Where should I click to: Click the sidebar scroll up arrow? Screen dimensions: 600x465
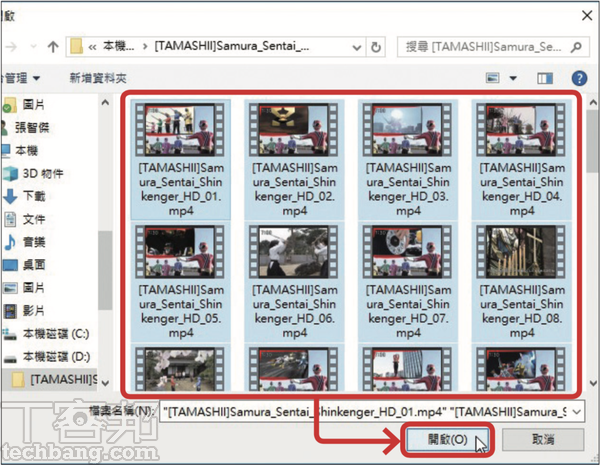105,103
